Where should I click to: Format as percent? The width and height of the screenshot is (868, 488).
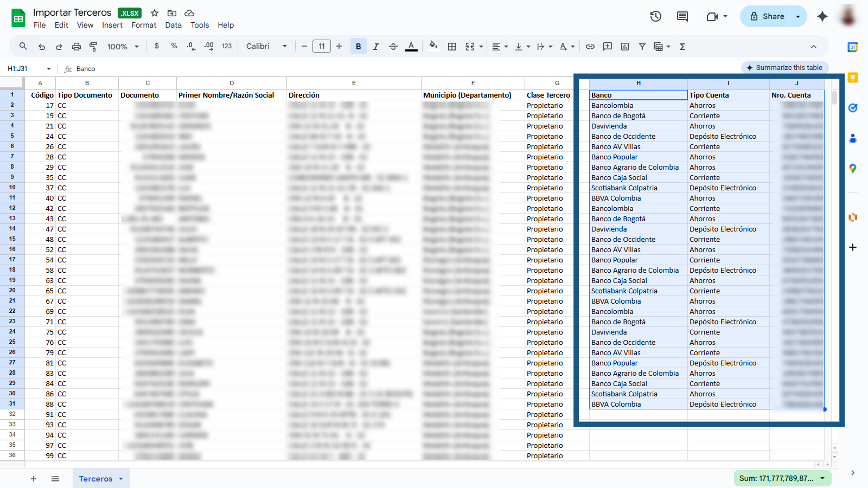[x=174, y=46]
